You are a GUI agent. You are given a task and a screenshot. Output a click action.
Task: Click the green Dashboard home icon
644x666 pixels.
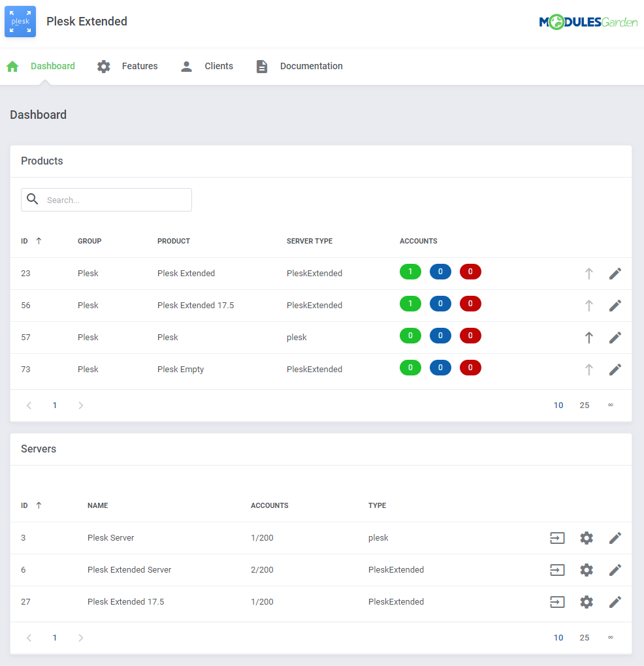pos(13,66)
